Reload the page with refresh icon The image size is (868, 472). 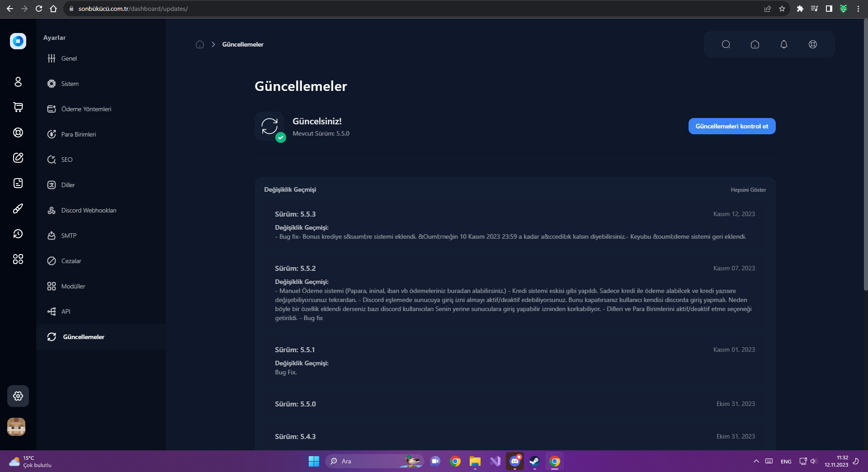[39, 9]
